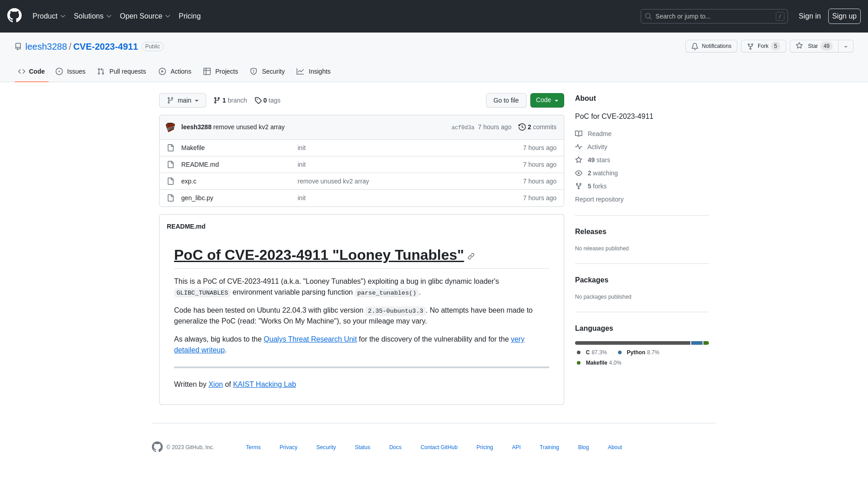Click the gen_libc.py file icon
The width and height of the screenshot is (868, 488).
coord(170,198)
